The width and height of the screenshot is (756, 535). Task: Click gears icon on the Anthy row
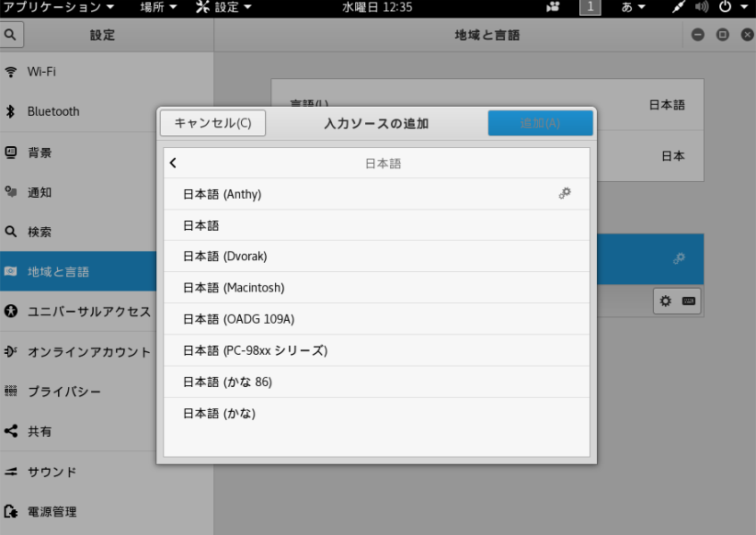tap(565, 193)
